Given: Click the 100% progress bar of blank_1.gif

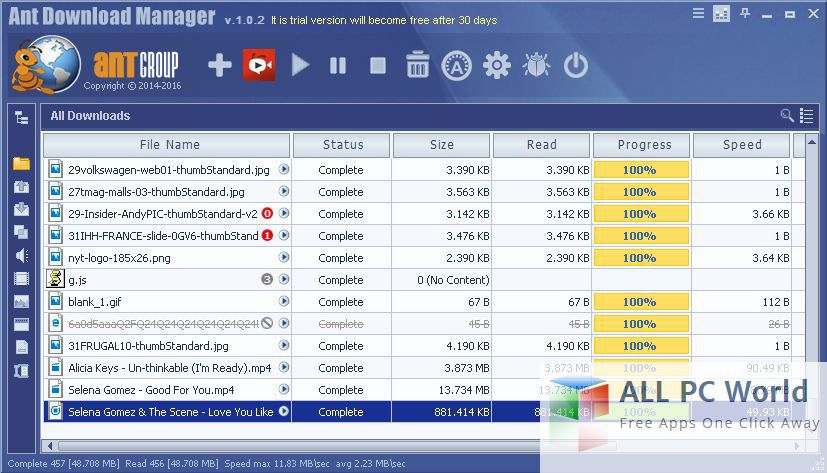Looking at the screenshot, I should pos(640,302).
